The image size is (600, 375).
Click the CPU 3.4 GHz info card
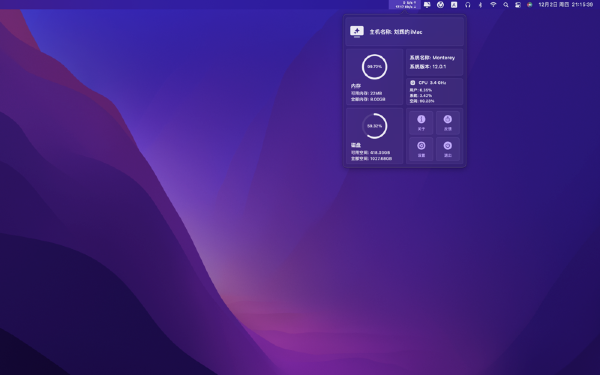(434, 91)
